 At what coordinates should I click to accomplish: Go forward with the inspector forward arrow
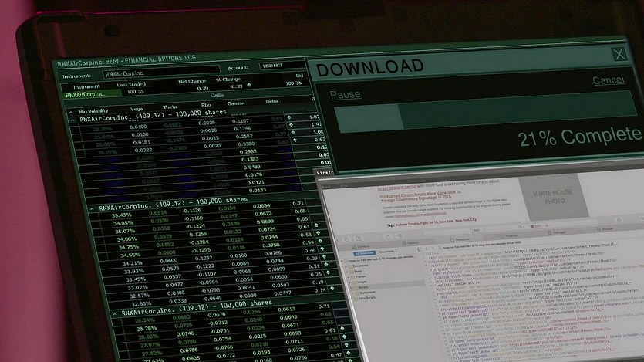[x=433, y=249]
